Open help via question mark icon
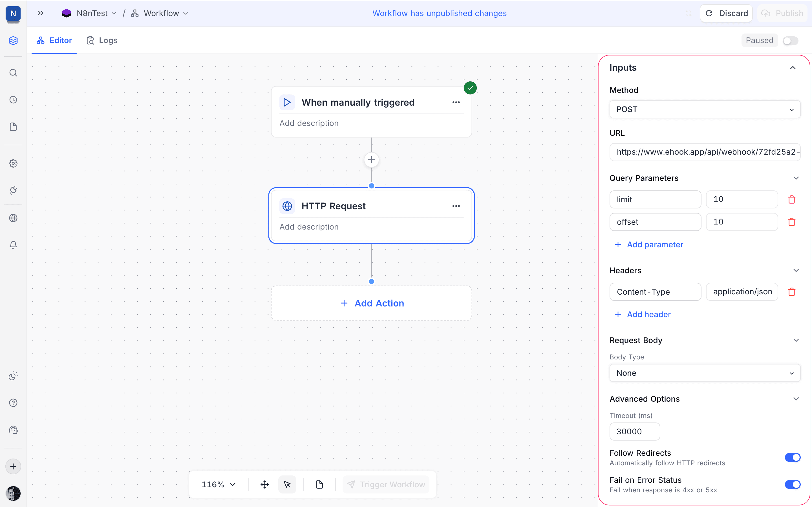The image size is (812, 507). tap(13, 403)
